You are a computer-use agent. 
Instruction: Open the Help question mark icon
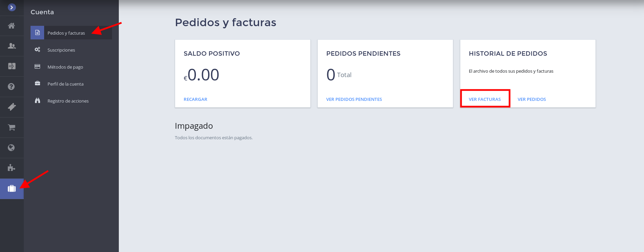[12, 87]
